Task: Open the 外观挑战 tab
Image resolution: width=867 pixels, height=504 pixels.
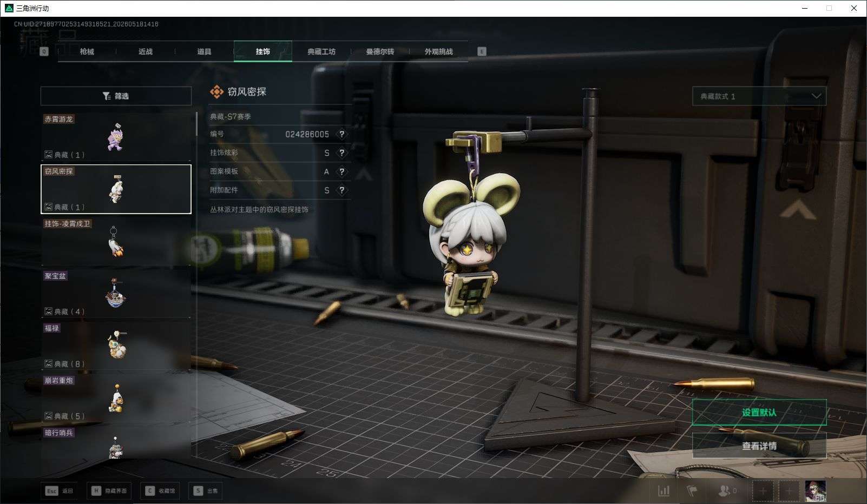Action: click(438, 51)
